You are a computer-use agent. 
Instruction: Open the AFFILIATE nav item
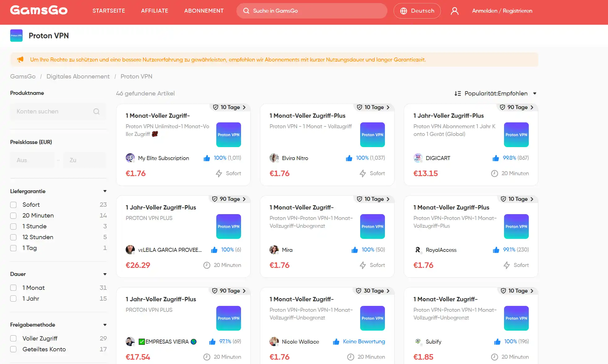click(x=154, y=11)
